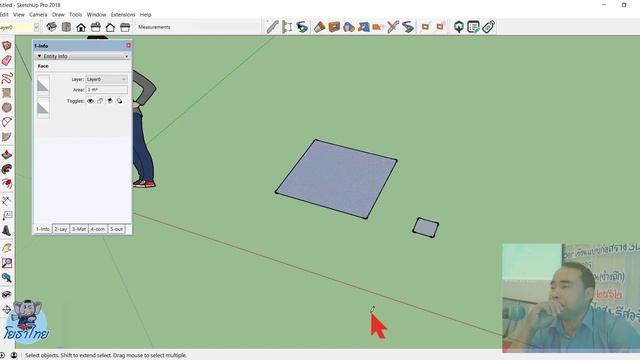Select the Text label tool
The width and height of the screenshot is (640, 360).
[7, 215]
